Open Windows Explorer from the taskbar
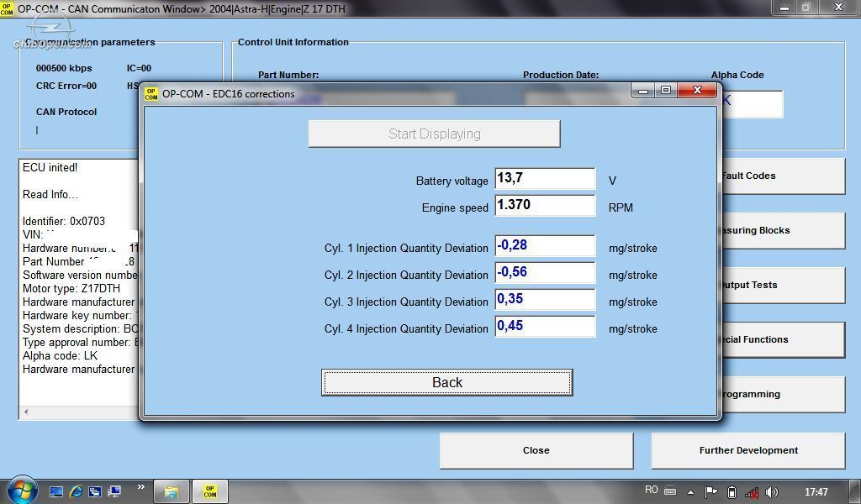Image resolution: width=861 pixels, height=504 pixels. 172,491
